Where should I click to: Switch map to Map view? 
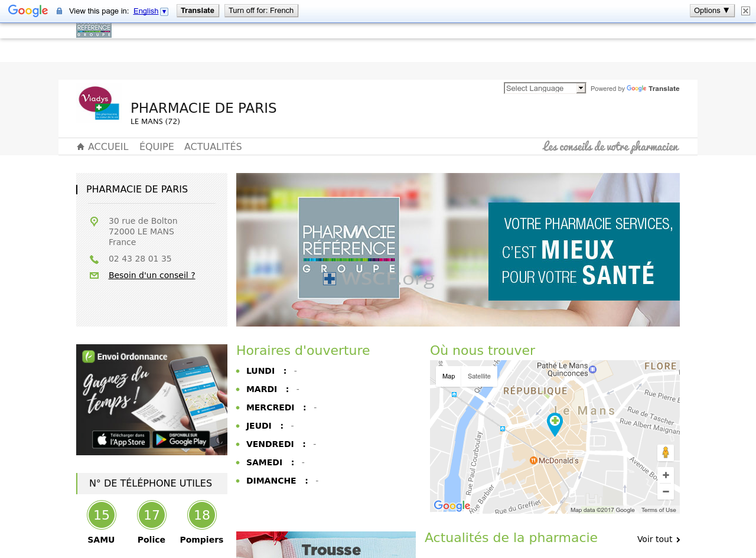(449, 376)
